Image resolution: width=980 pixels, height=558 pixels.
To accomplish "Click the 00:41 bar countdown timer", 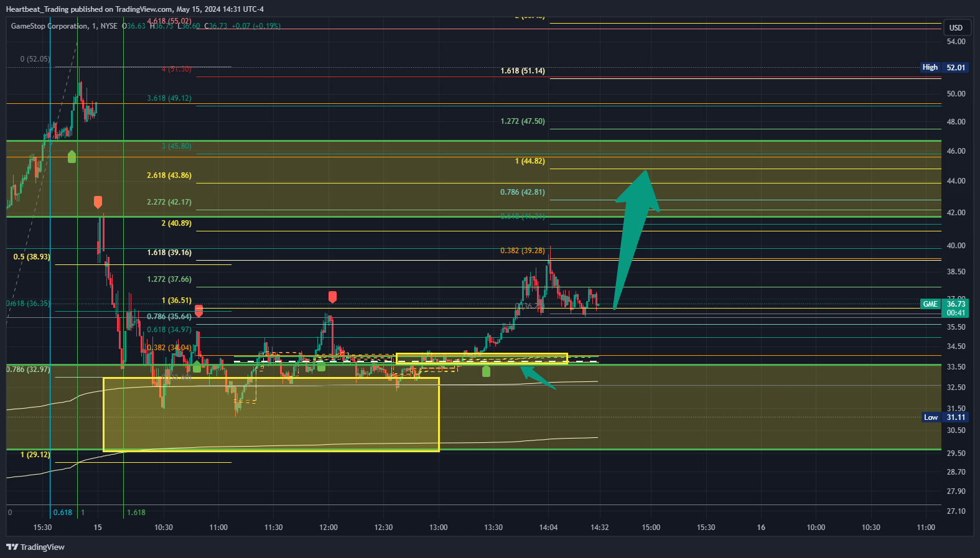I will [956, 313].
